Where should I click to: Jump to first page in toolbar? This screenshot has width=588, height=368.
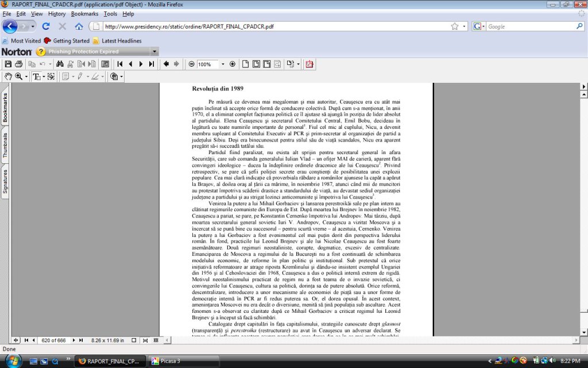coord(120,64)
